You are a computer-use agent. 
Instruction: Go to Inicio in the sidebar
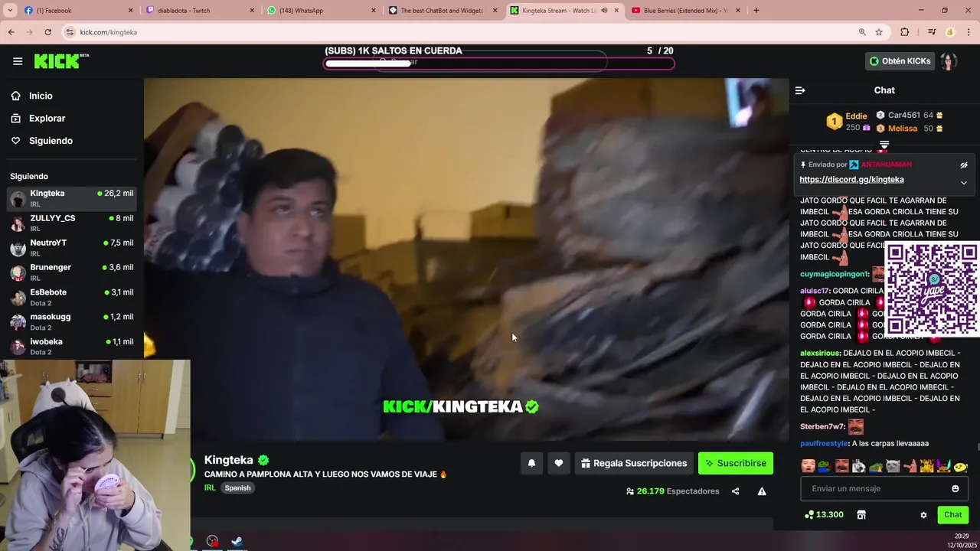coord(41,96)
